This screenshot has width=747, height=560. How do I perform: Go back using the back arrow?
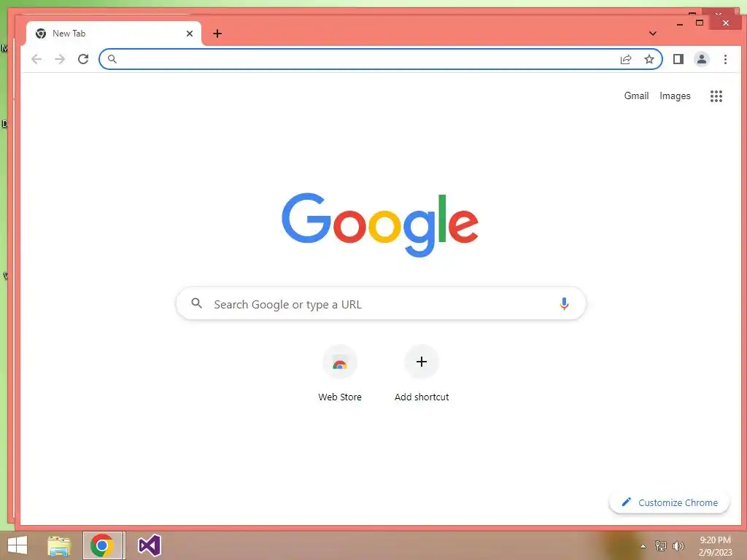(x=36, y=59)
